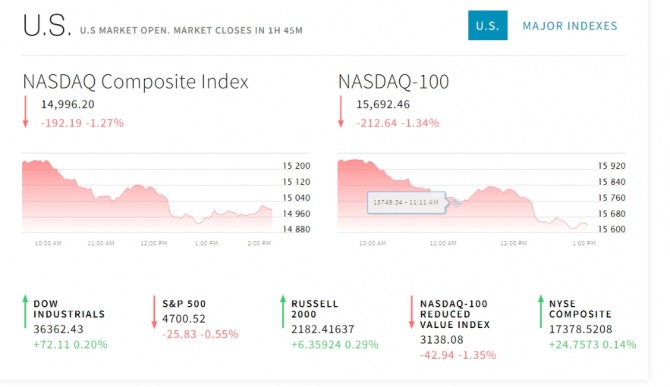Click the 12:00 PM label on Composite chart
The width and height of the screenshot is (670, 387).
pos(154,243)
